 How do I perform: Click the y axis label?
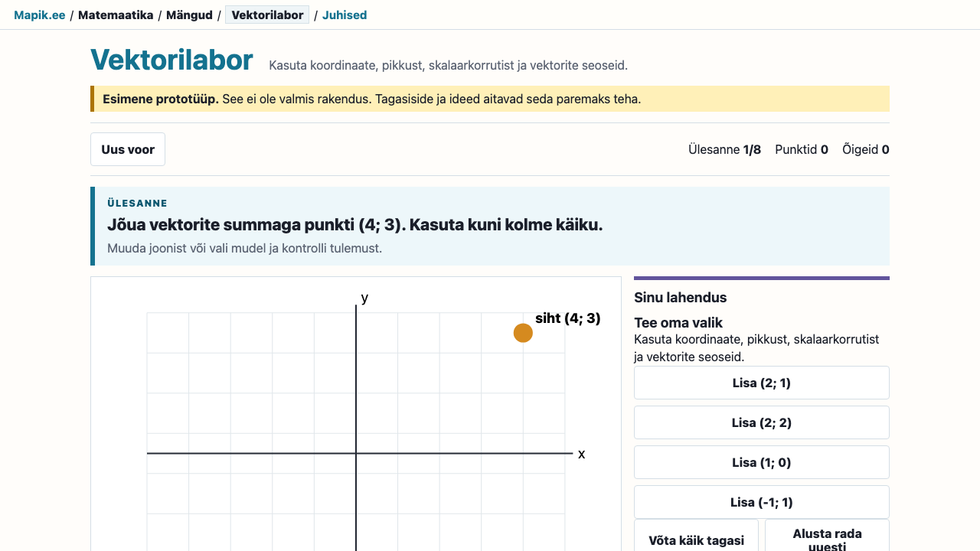click(364, 298)
